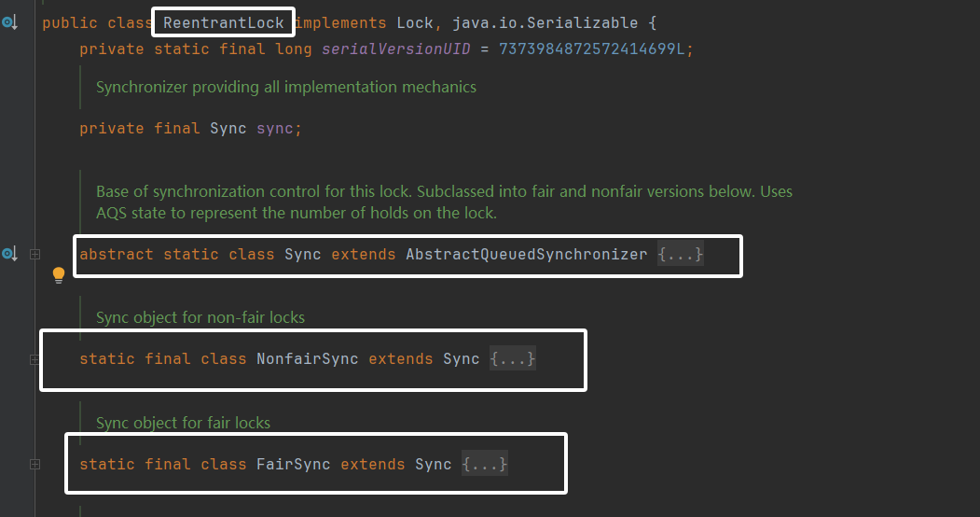This screenshot has height=517, width=980.
Task: Click the ReentrantLock class name
Action: pyautogui.click(x=224, y=23)
